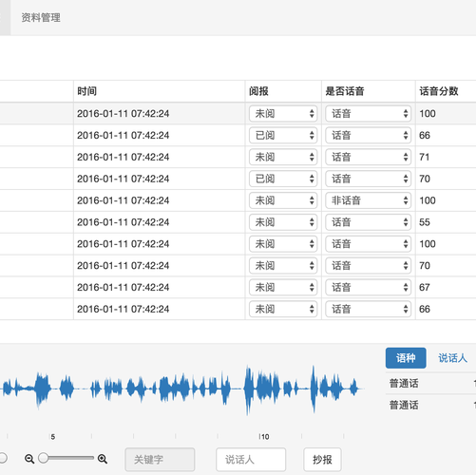Open the 是否话音 dropdown in first row

(369, 113)
